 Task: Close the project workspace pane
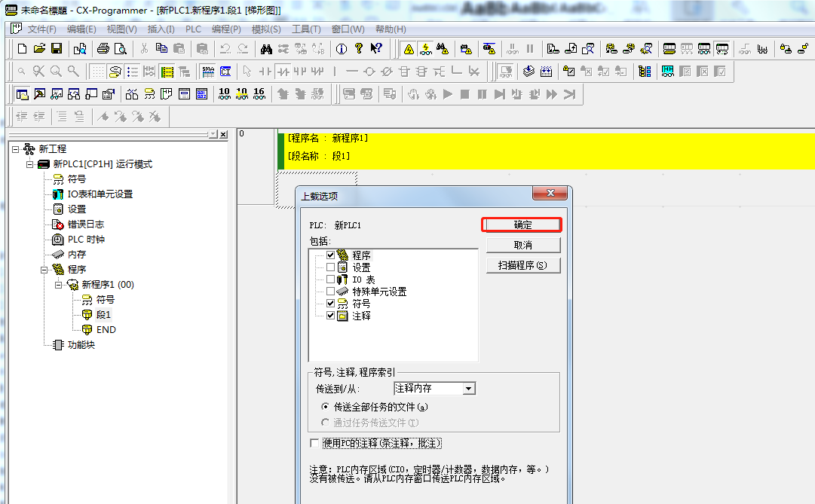[223, 135]
